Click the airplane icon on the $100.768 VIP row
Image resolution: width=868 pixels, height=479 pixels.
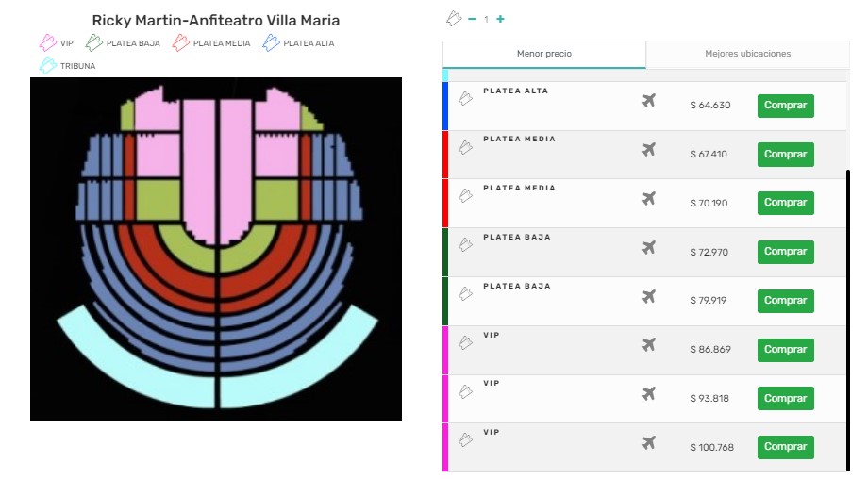point(648,443)
